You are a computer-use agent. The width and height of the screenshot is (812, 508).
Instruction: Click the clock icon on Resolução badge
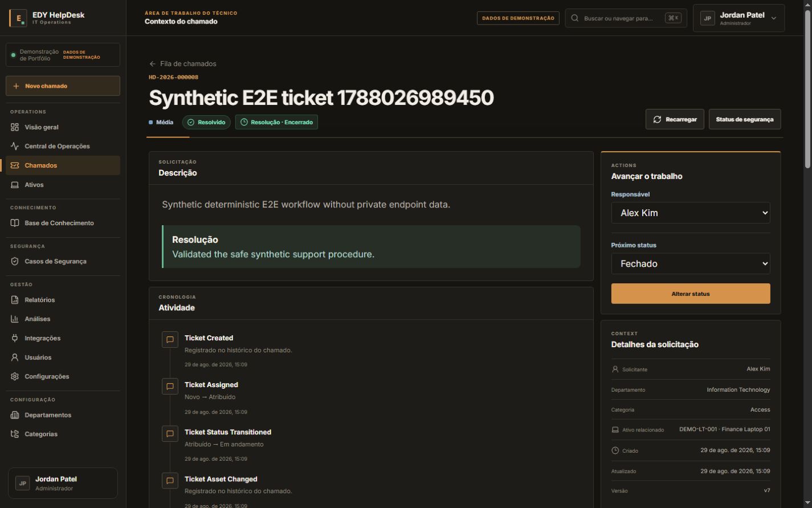pos(244,122)
